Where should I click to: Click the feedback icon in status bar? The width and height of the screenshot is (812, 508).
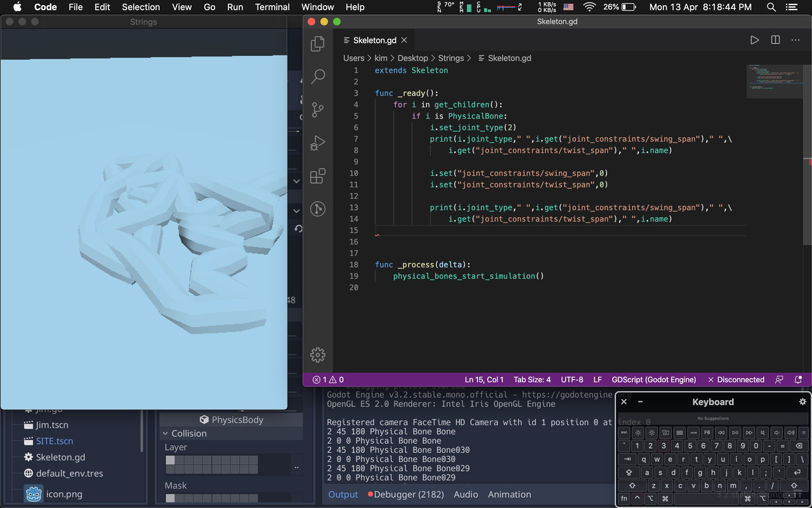point(779,380)
